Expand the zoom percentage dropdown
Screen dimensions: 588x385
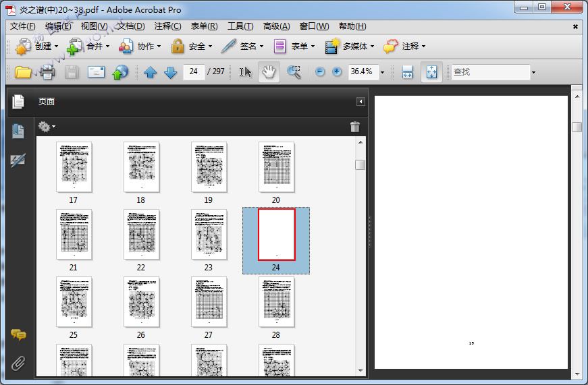tap(382, 72)
